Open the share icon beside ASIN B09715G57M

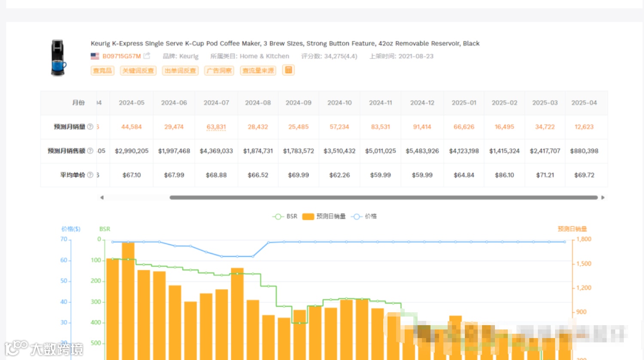(147, 56)
